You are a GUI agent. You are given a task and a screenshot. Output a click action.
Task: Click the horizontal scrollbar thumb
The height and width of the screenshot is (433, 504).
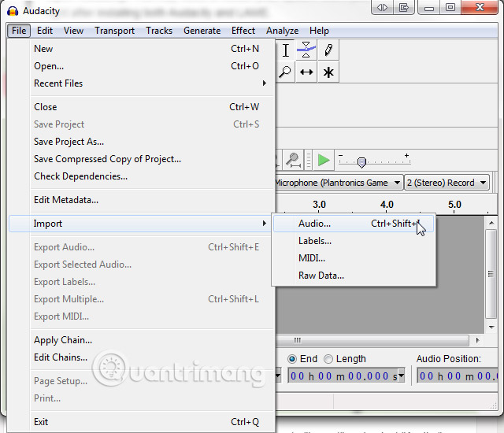(x=372, y=340)
